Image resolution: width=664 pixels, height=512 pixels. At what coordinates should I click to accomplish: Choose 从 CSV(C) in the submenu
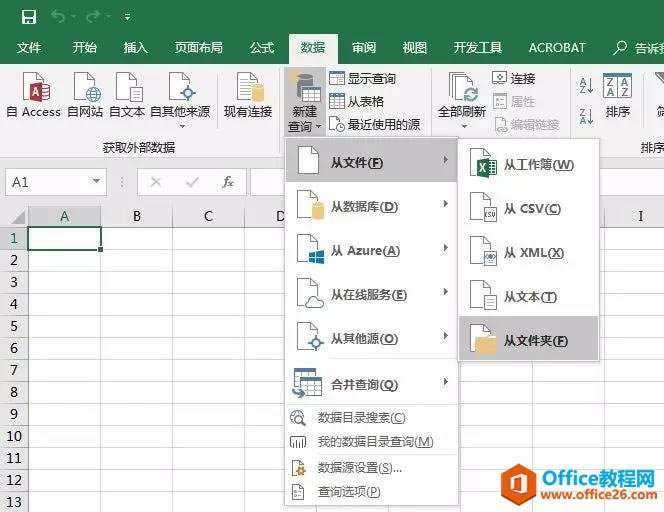[528, 208]
